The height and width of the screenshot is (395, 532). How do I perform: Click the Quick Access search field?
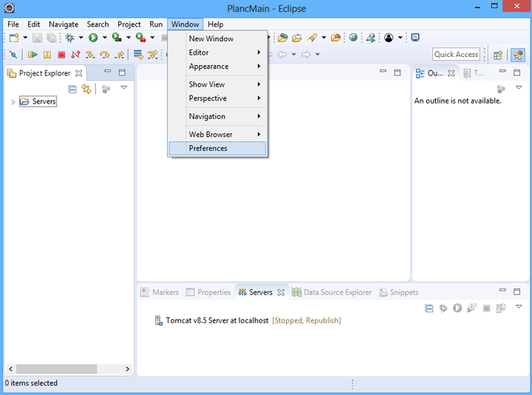tap(456, 54)
